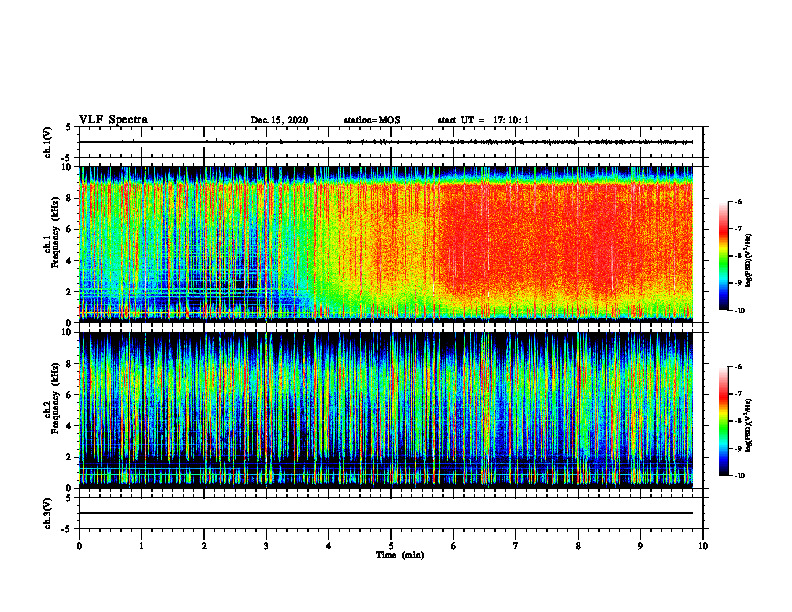Click time axis tick label "7"
This screenshot has height=612, width=792.
click(516, 546)
